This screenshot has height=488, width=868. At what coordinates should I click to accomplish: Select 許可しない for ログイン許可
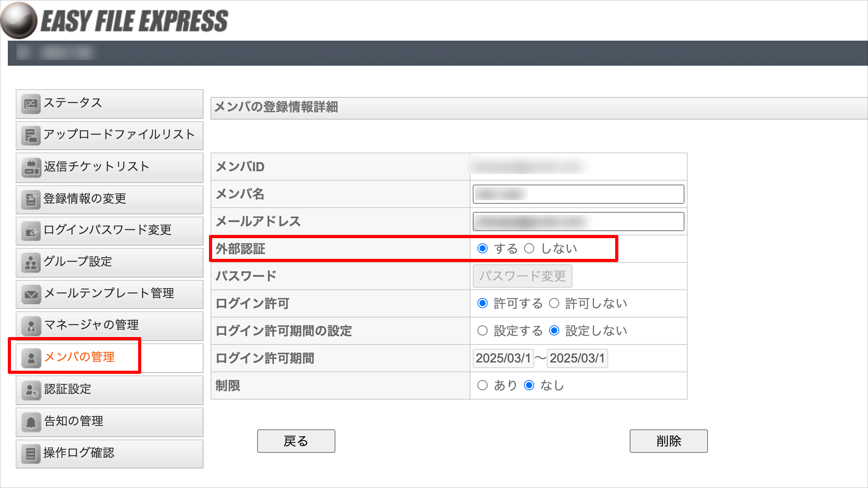(x=554, y=303)
